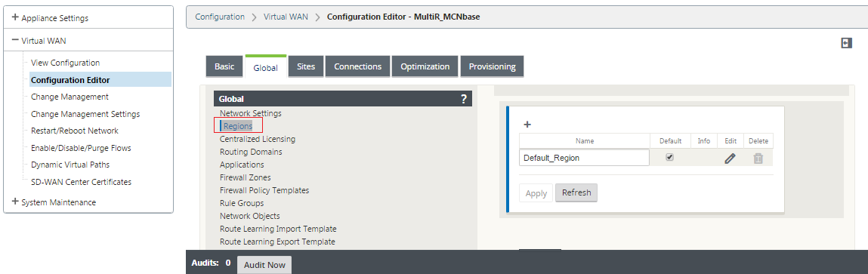This screenshot has width=868, height=274.
Task: Open Dynamic Virtual Paths
Action: pos(70,165)
